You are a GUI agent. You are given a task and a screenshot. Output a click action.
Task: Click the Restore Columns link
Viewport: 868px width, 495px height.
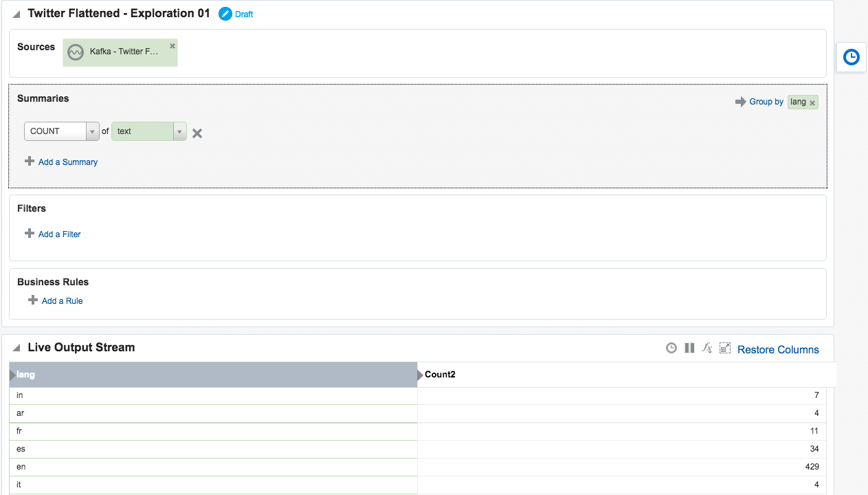(778, 350)
